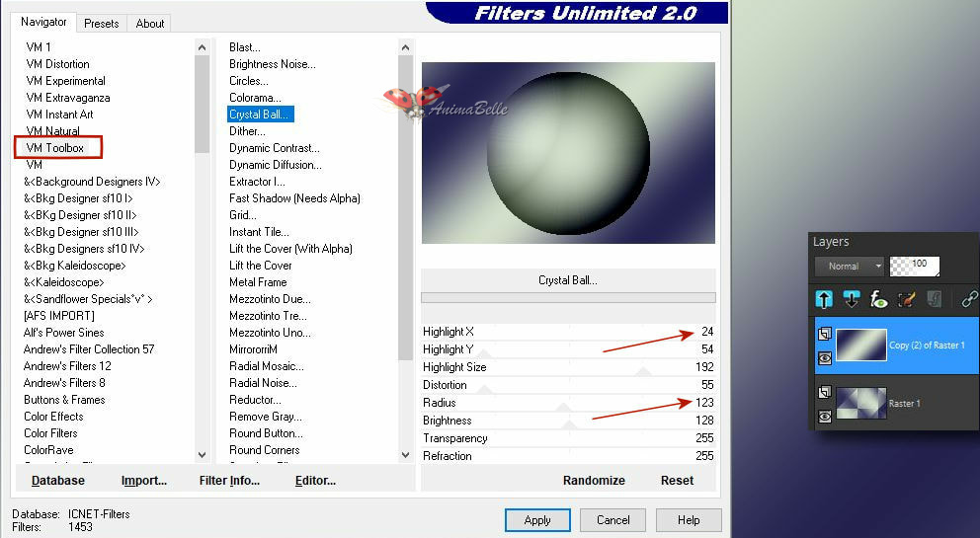Toggle visibility of the Raster 1 layer
This screenshot has width=980, height=538.
click(x=824, y=417)
